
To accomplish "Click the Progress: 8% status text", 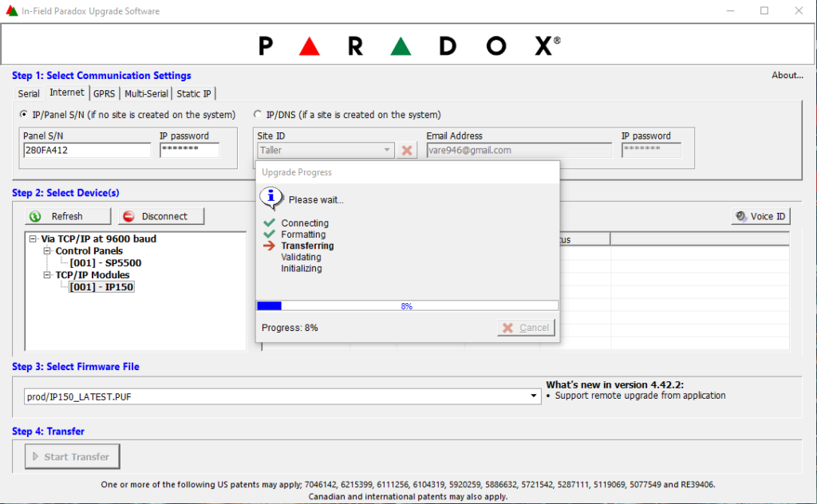I will pyautogui.click(x=290, y=328).
